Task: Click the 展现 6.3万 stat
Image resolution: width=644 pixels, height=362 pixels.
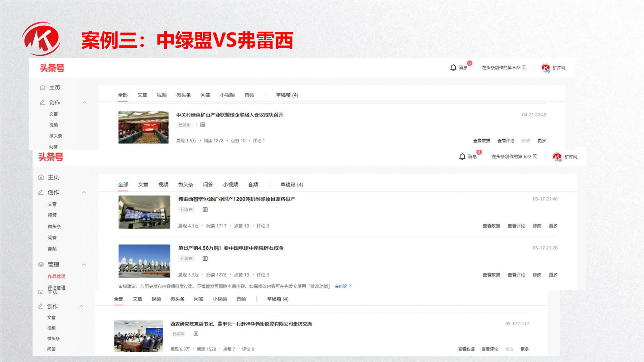Action: click(180, 349)
